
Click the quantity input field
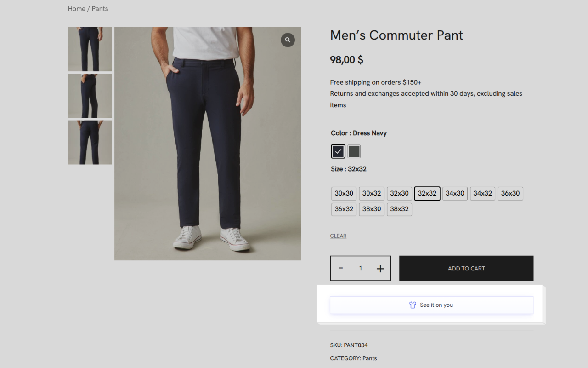point(361,269)
